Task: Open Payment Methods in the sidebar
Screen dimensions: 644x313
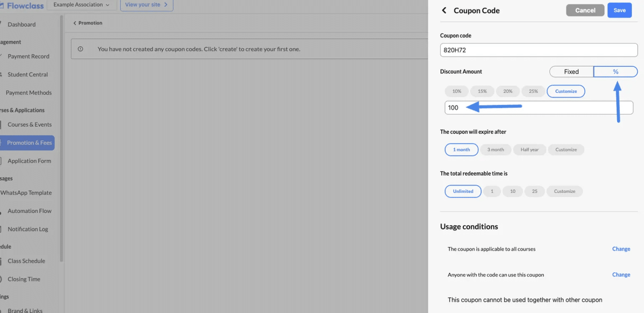Action: click(29, 93)
